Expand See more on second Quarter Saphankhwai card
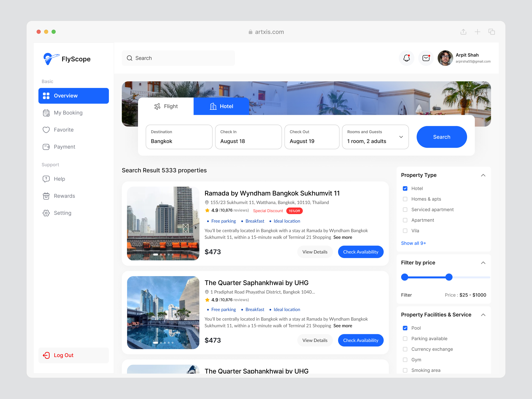532x399 pixels. [x=343, y=326]
